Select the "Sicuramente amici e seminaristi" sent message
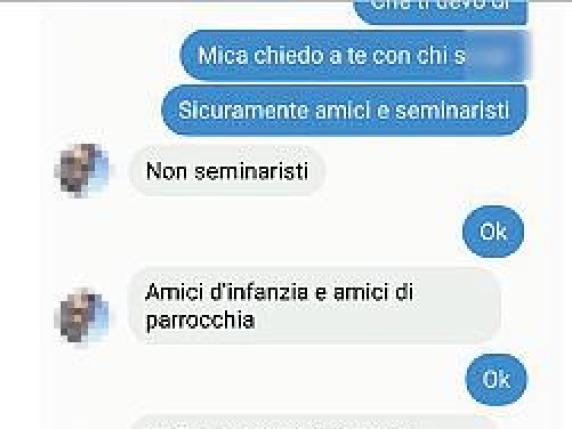The height and width of the screenshot is (429, 572). point(344,110)
